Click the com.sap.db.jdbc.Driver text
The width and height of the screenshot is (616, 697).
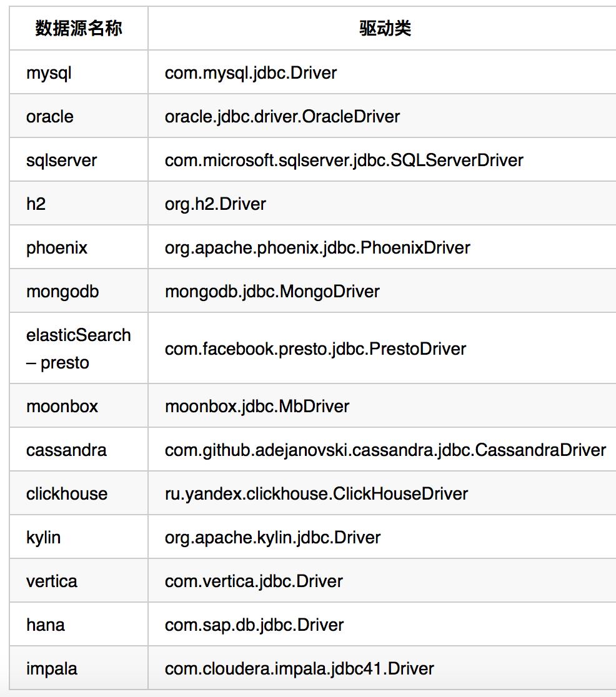click(254, 625)
